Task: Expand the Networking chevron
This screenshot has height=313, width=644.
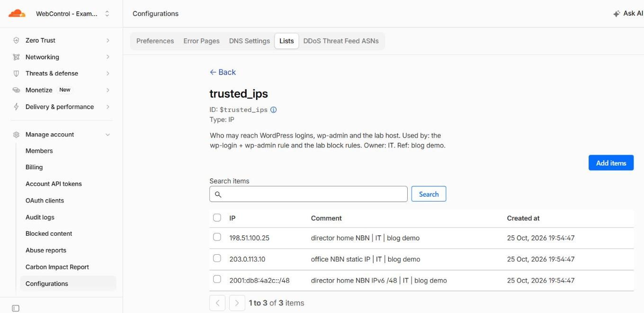Action: click(107, 57)
